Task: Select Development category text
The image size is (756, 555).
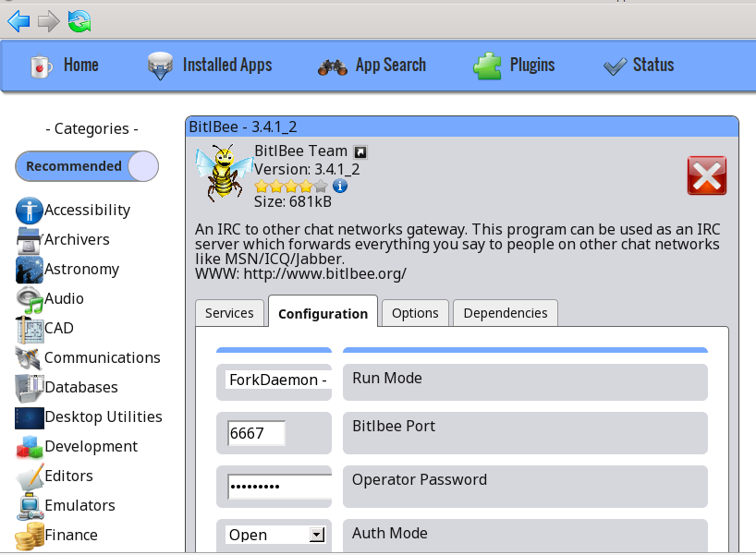Action: click(91, 447)
